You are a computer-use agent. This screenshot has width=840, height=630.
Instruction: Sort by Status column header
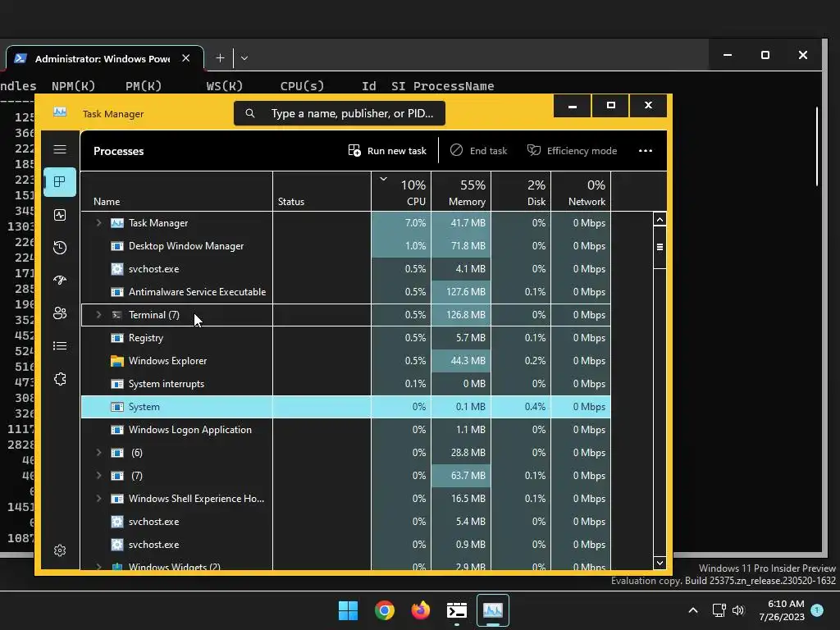coord(322,191)
